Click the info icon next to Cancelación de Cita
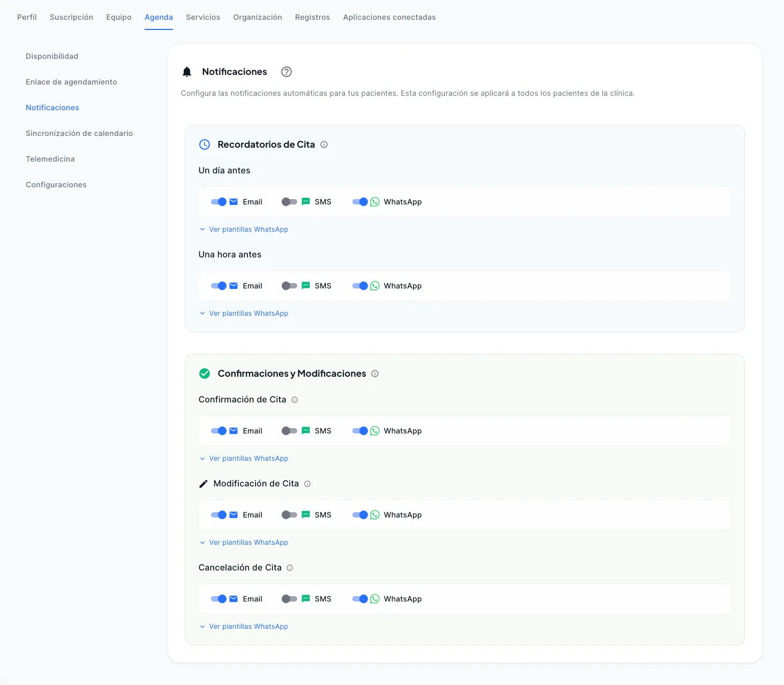Screen dimensions: 784x685 290,568
